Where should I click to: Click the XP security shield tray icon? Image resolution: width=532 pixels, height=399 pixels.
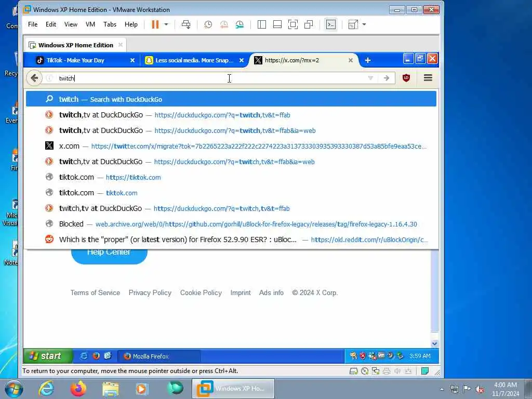pyautogui.click(x=363, y=356)
